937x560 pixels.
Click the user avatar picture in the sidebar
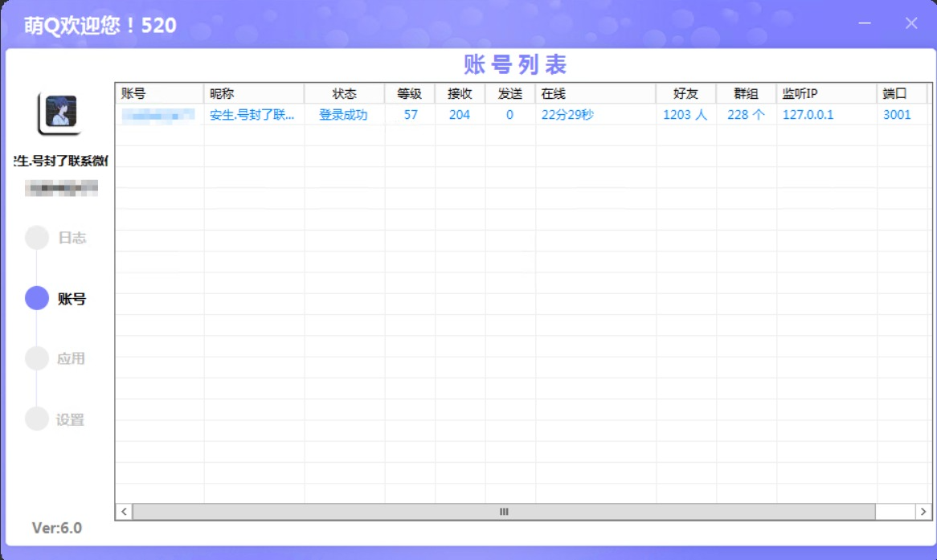click(60, 112)
